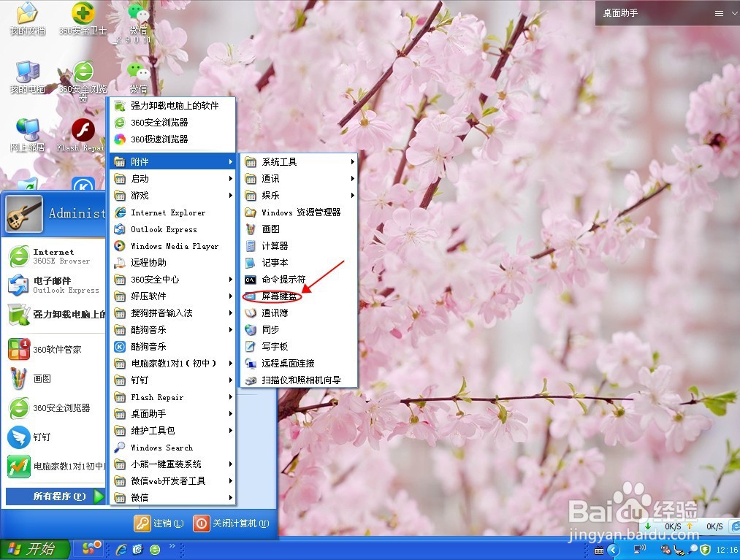
Task: Open 微信 2.9.0.11 desktop icon
Action: [138, 23]
